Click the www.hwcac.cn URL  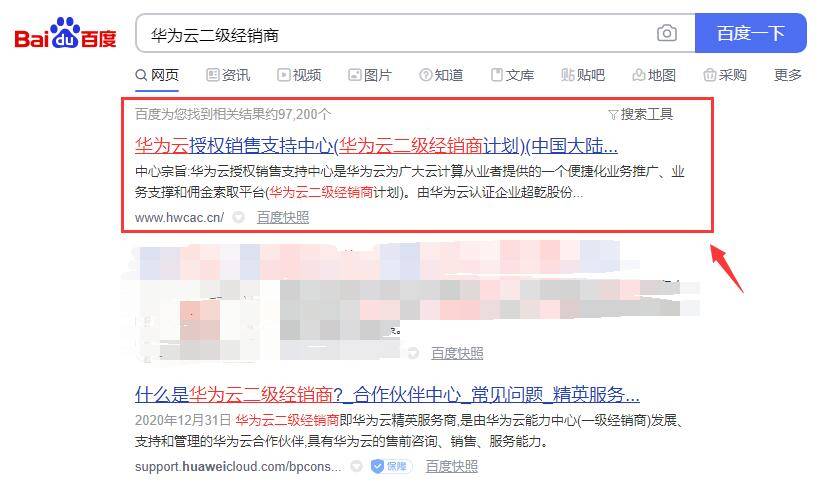pyautogui.click(x=179, y=217)
